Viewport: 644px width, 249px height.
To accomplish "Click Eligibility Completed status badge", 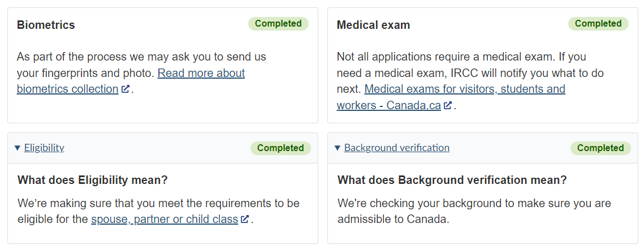I will coord(280,148).
